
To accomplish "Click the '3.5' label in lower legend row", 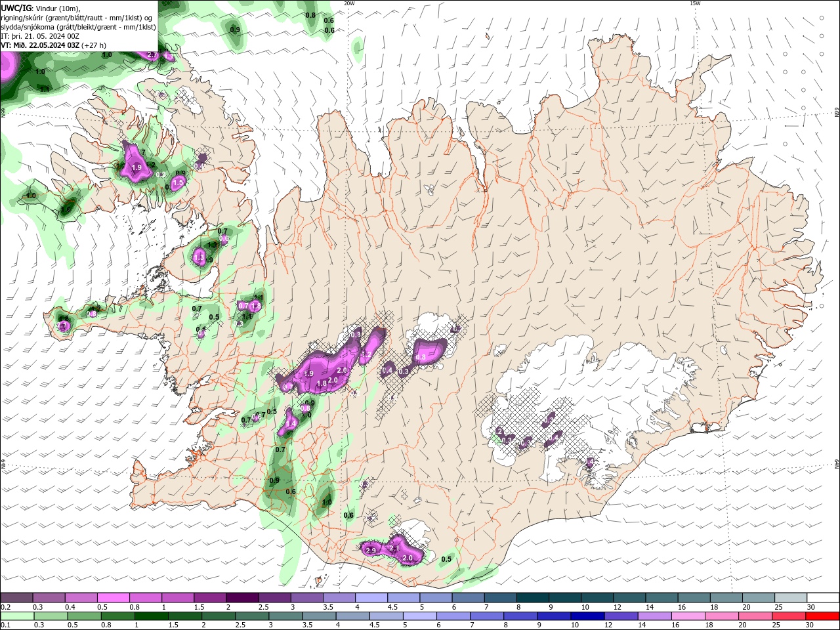I will [x=307, y=625].
